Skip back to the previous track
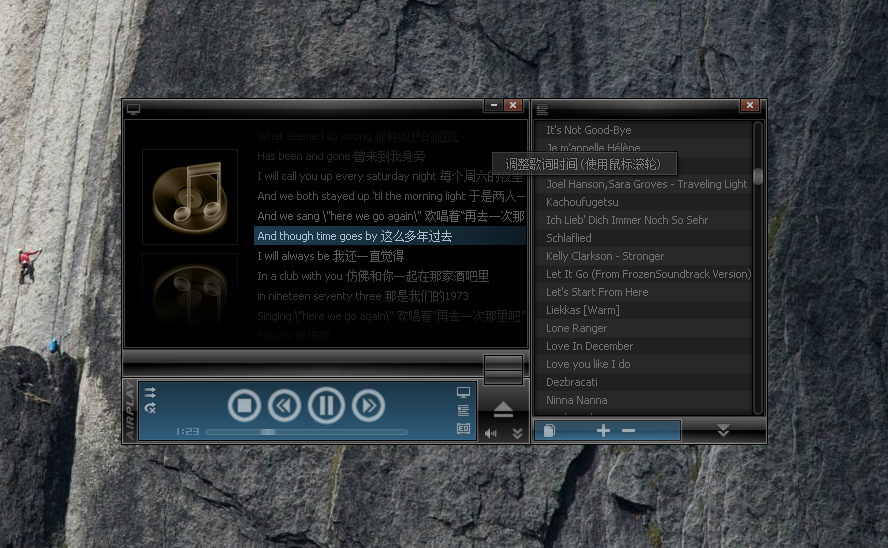The height and width of the screenshot is (548, 888). point(285,405)
